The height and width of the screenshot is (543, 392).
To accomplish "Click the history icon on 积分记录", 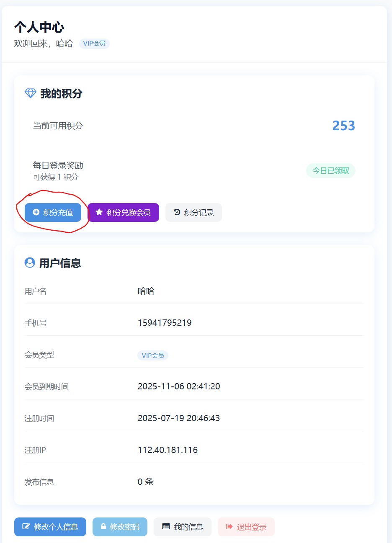I will [177, 212].
